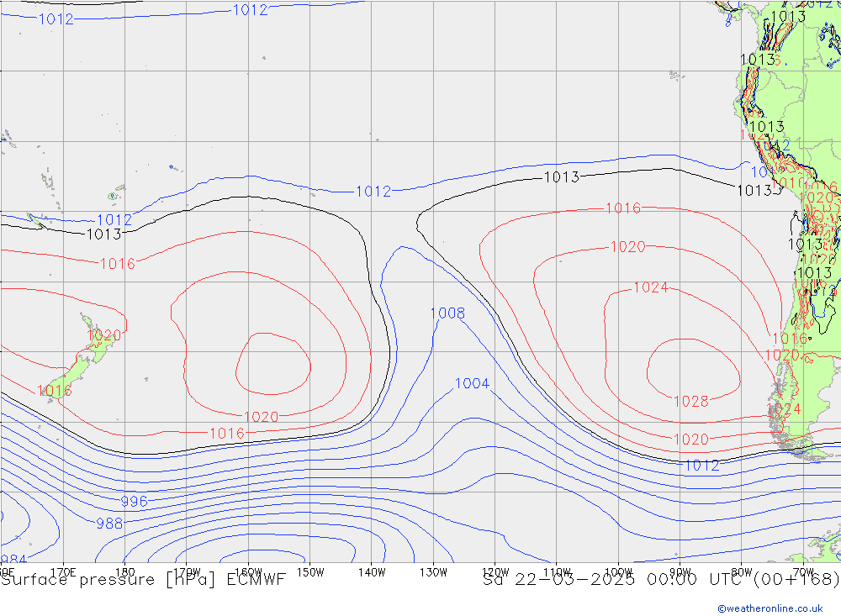Screen dimensions: 841x616
Task: Click the blue 996 isobar label
Action: [x=134, y=501]
